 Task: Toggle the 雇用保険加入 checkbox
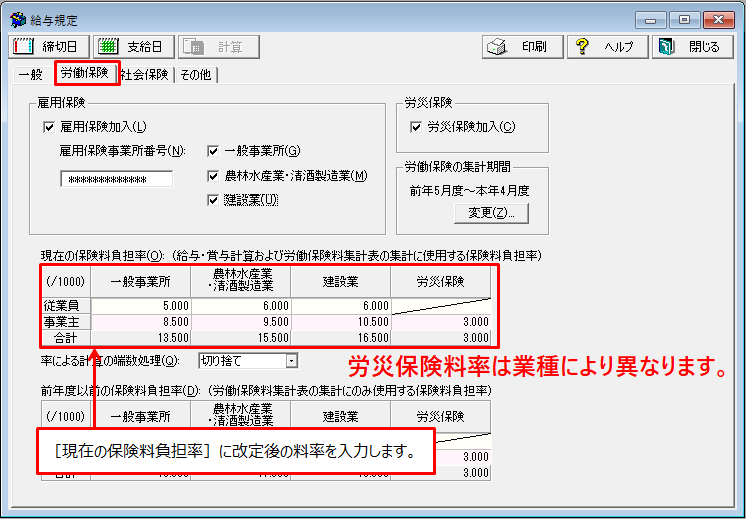pyautogui.click(x=49, y=126)
